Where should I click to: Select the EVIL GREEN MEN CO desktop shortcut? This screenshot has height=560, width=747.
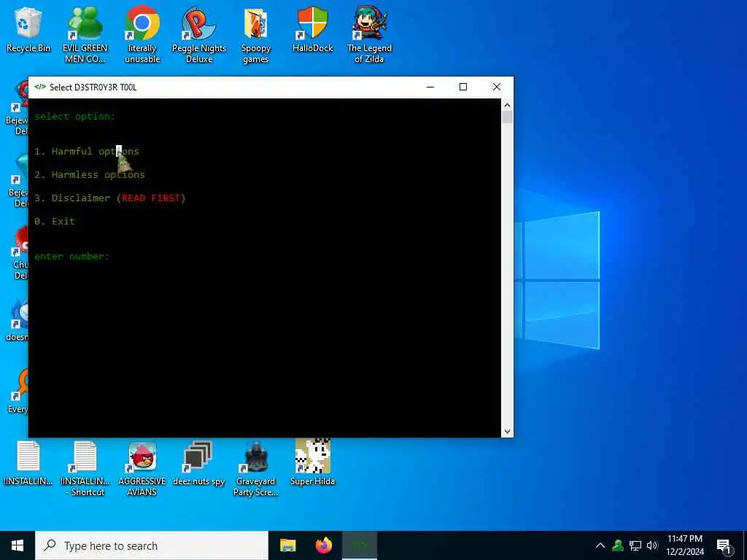pyautogui.click(x=85, y=35)
